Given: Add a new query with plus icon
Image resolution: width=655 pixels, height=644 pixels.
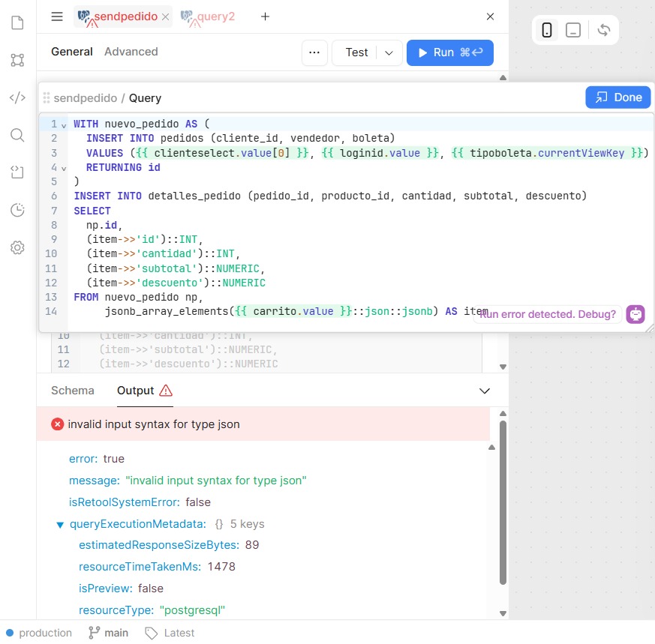Looking at the screenshot, I should tap(265, 16).
